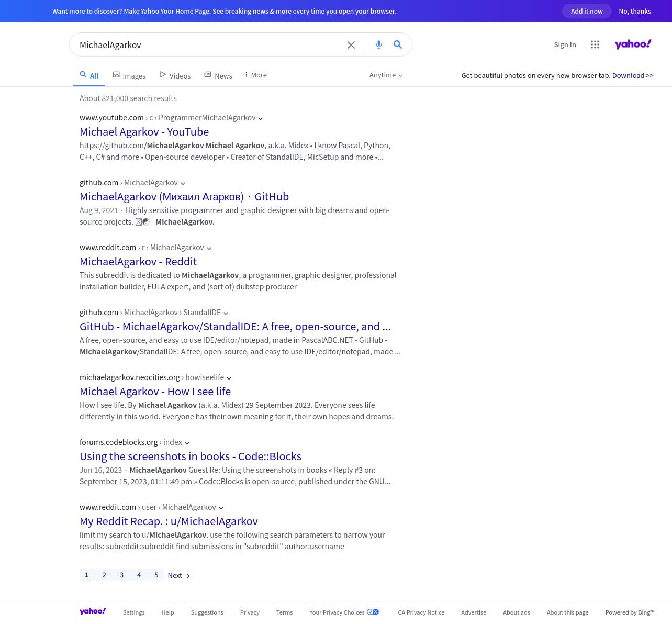Expand options for reddit.com user result
Image resolution: width=672 pixels, height=624 pixels.
click(x=221, y=508)
